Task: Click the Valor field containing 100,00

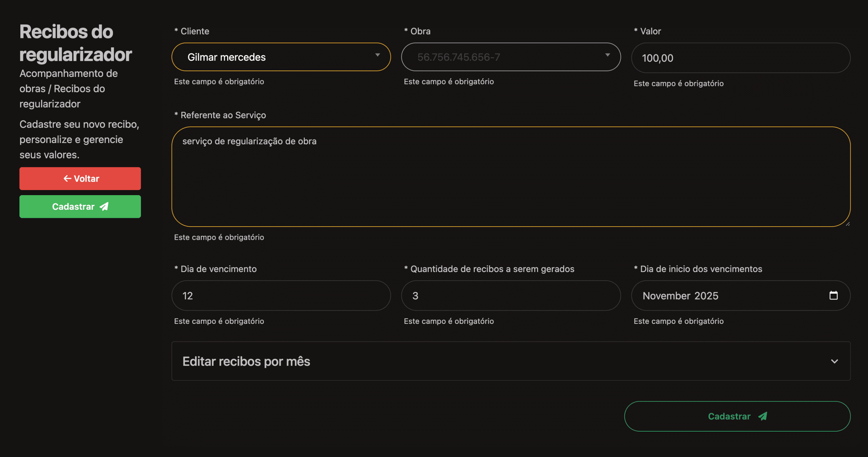Action: click(x=740, y=58)
